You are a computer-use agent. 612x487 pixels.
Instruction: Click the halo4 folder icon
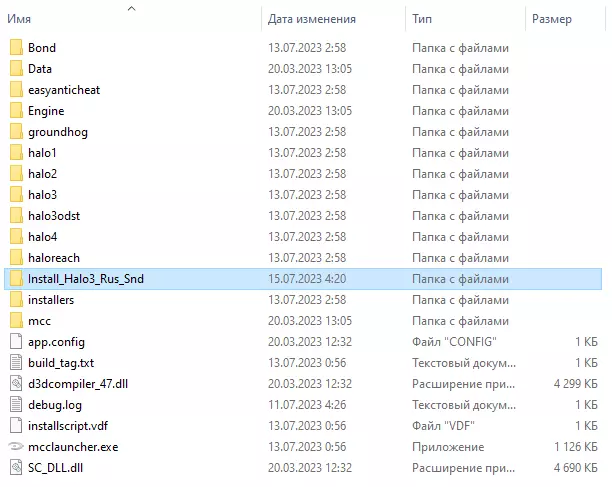pos(16,237)
